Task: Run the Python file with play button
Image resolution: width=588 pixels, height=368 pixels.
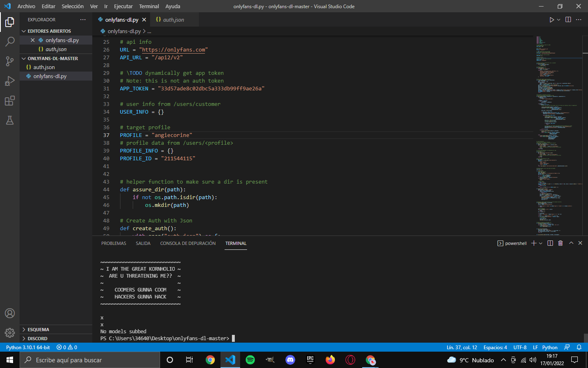Action: (552, 20)
